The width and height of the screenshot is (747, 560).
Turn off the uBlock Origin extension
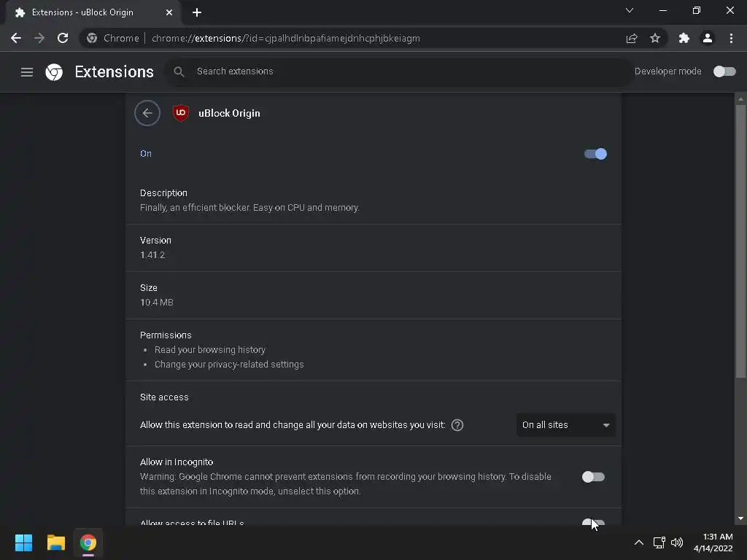(x=595, y=154)
